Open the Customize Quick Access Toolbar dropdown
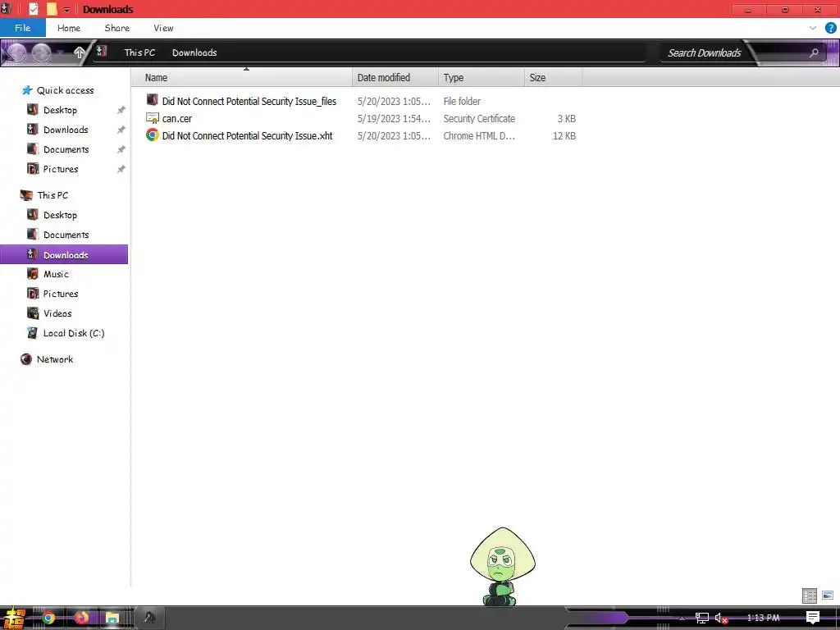Image resolution: width=840 pixels, height=630 pixels. pyautogui.click(x=67, y=10)
